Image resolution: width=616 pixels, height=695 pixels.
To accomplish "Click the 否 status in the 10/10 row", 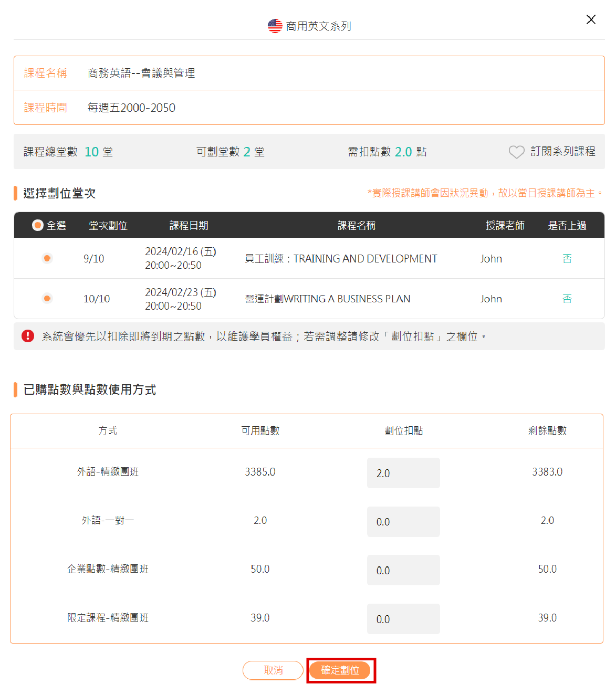I will pyautogui.click(x=567, y=299).
